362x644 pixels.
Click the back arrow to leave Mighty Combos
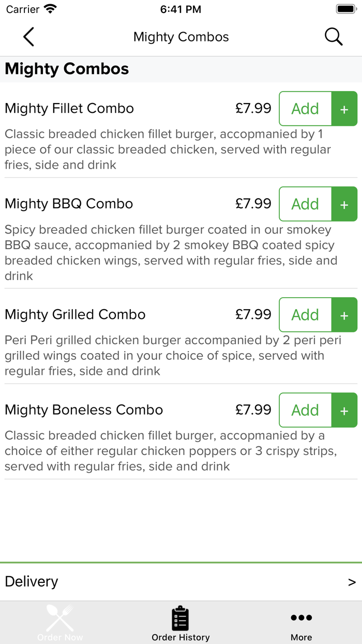pos(28,36)
